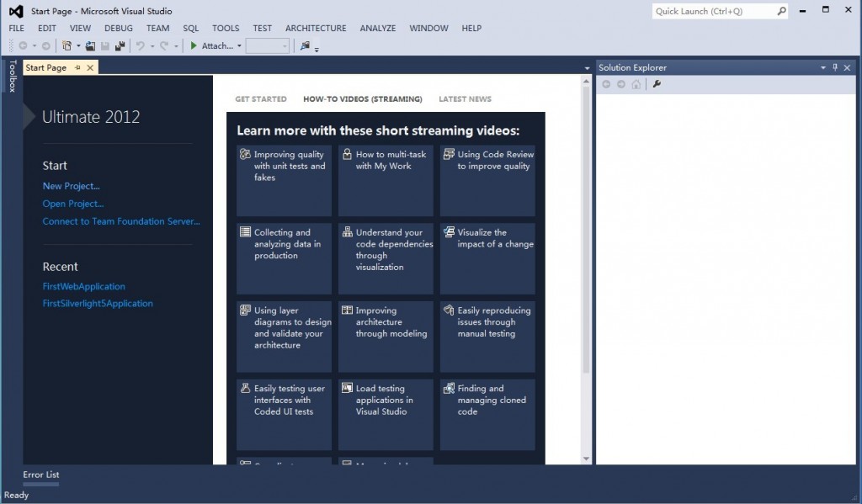The image size is (862, 504).
Task: Click the Undo toolbar icon
Action: [141, 46]
